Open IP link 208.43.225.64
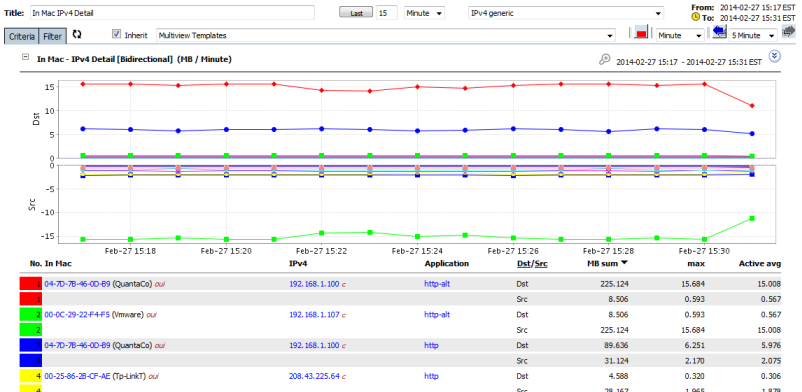The height and width of the screenshot is (392, 802). 314,376
